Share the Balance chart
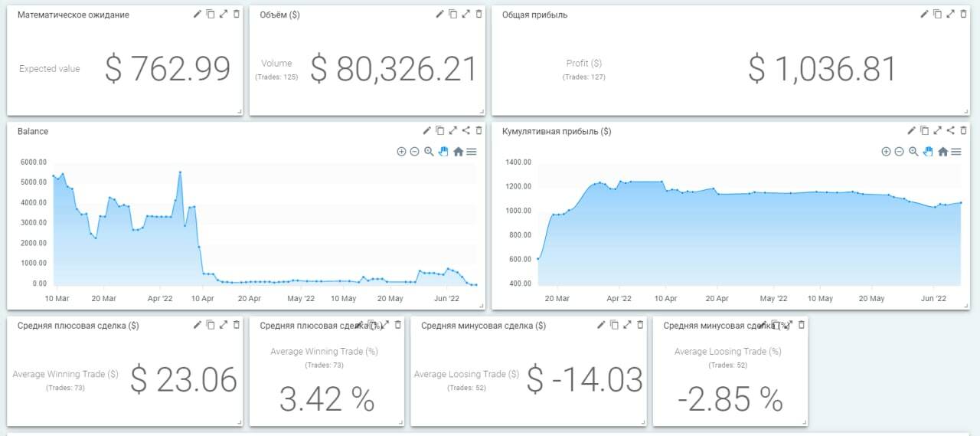The height and width of the screenshot is (436, 980). (x=465, y=130)
